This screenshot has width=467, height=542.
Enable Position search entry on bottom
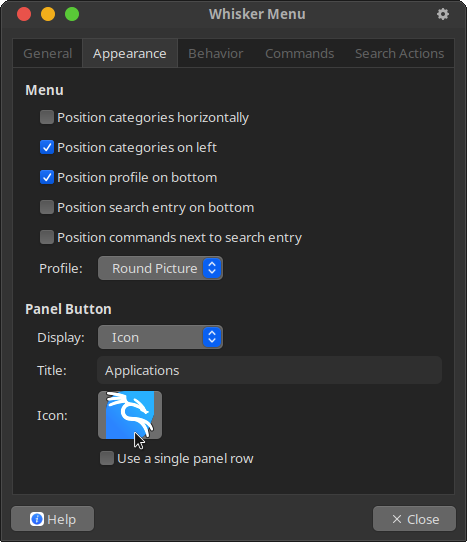[47, 207]
